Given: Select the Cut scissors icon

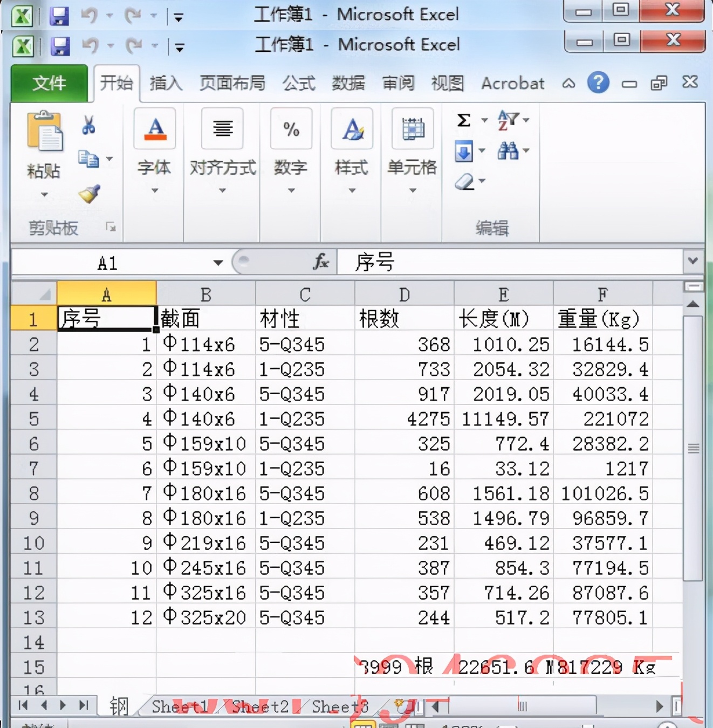Looking at the screenshot, I should coord(88,124).
